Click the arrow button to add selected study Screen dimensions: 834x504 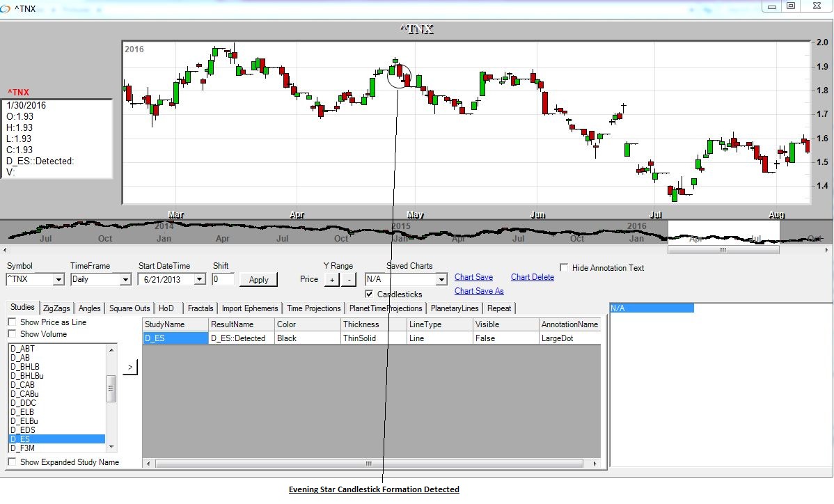tap(129, 367)
